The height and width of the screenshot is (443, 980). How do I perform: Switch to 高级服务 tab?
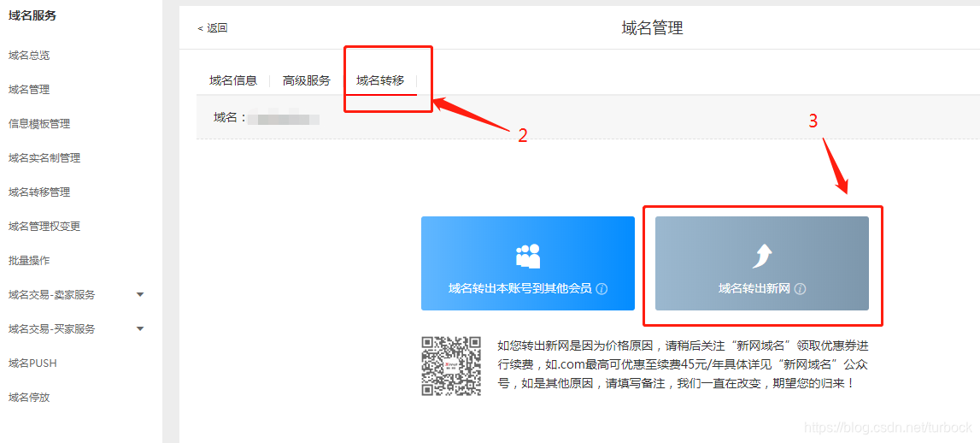(306, 80)
